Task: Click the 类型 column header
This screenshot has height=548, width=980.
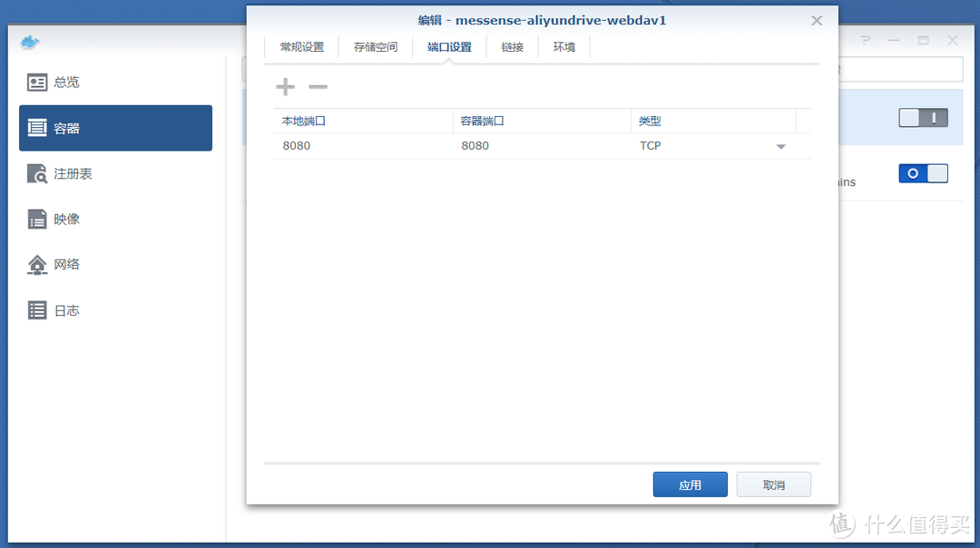Action: pyautogui.click(x=713, y=121)
